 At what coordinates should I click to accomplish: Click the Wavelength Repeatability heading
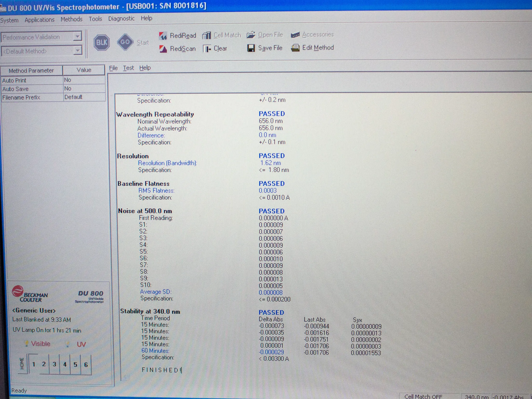pos(155,114)
